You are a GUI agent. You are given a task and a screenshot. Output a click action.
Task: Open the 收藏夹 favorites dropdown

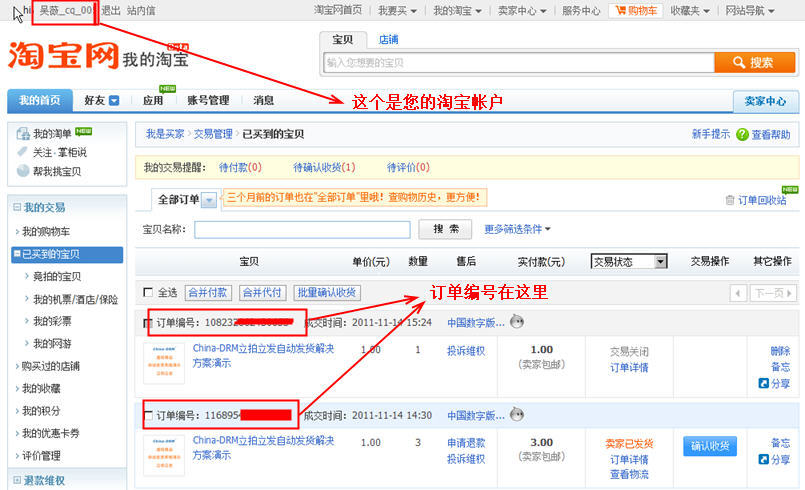pos(689,10)
